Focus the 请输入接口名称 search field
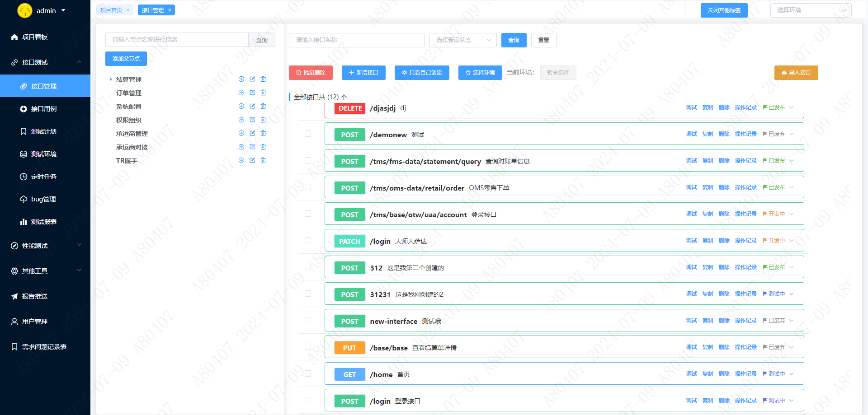868x415 pixels. pyautogui.click(x=356, y=40)
